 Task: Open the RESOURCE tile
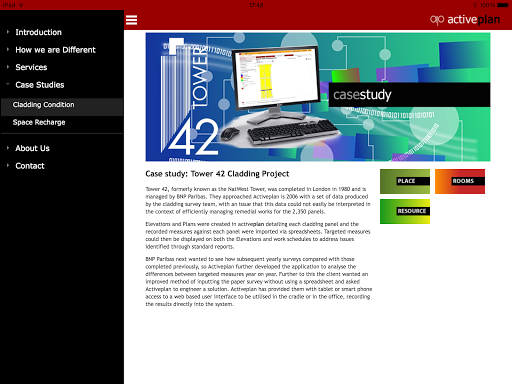405,211
